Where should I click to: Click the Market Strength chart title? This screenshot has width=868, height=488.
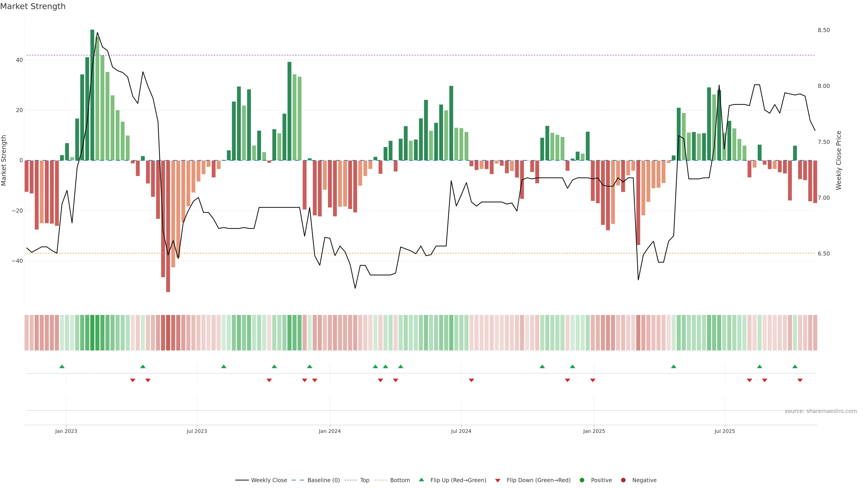[33, 6]
